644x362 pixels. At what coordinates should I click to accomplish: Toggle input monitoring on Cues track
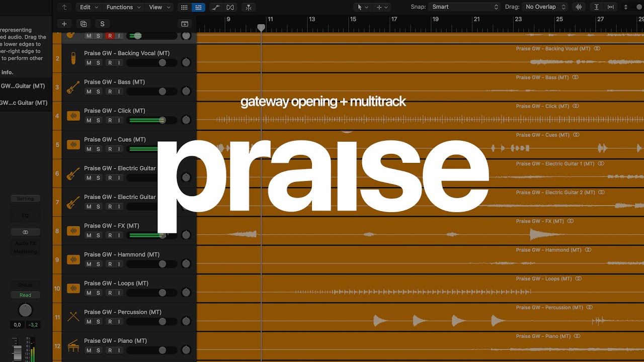coord(119,149)
